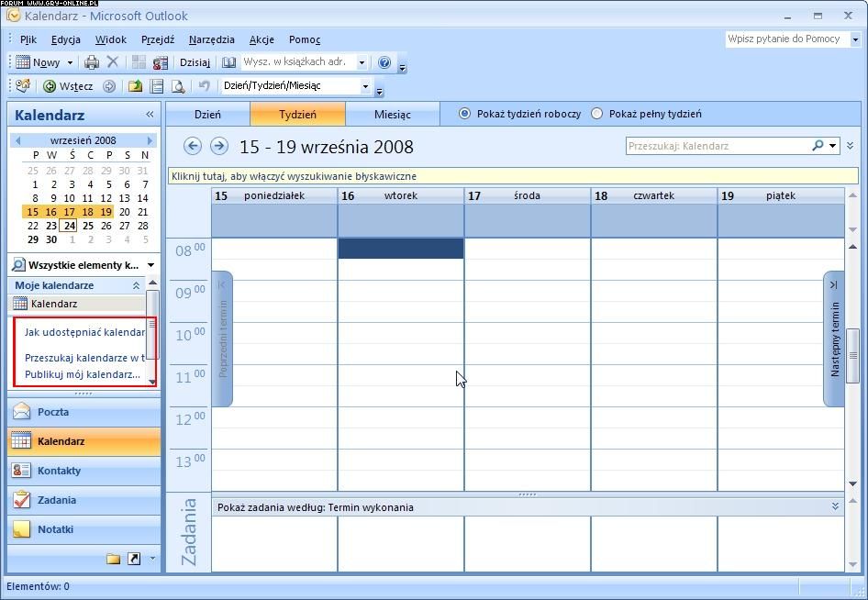
Task: Click the magnifier icon in the calendar search box
Action: 818,146
